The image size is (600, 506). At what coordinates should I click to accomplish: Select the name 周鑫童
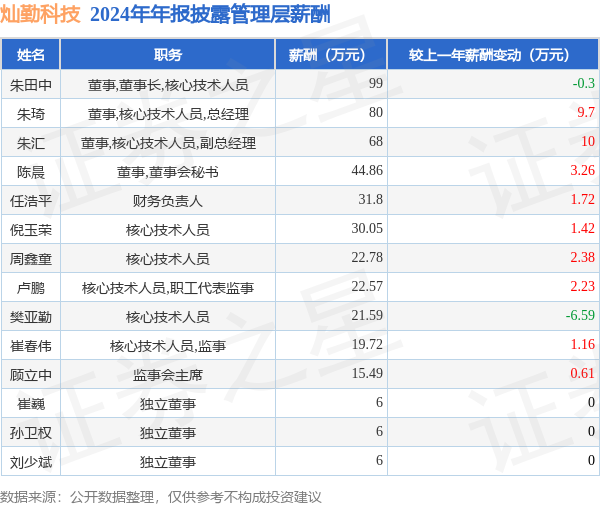(31, 259)
